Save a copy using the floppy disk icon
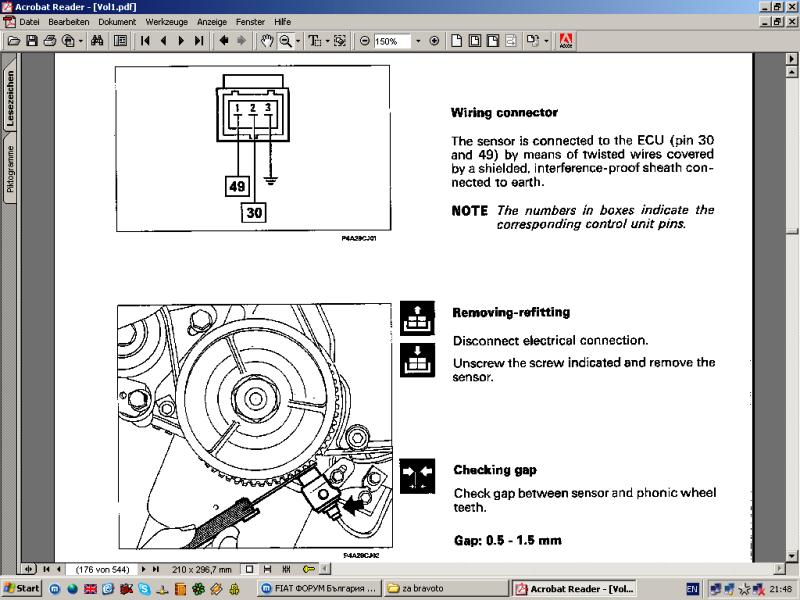The width and height of the screenshot is (800, 600). (x=31, y=41)
